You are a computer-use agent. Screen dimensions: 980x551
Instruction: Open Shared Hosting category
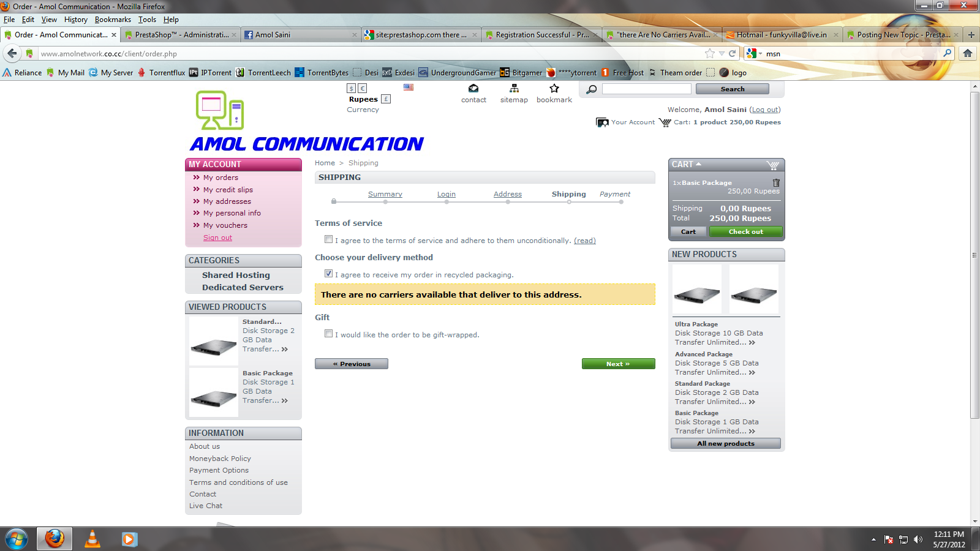point(236,275)
